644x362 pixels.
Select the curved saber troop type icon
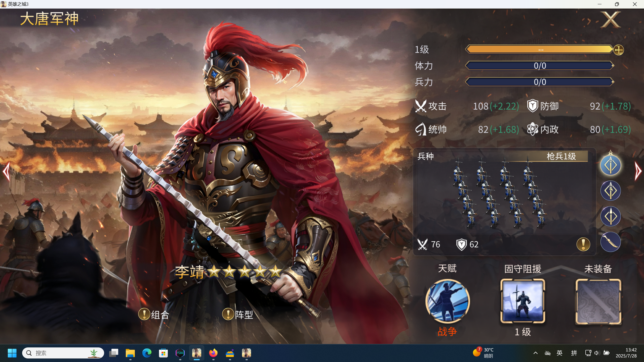[x=611, y=242]
